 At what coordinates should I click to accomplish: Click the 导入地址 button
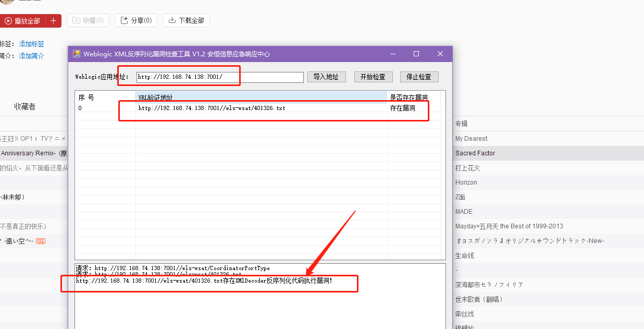pos(326,77)
